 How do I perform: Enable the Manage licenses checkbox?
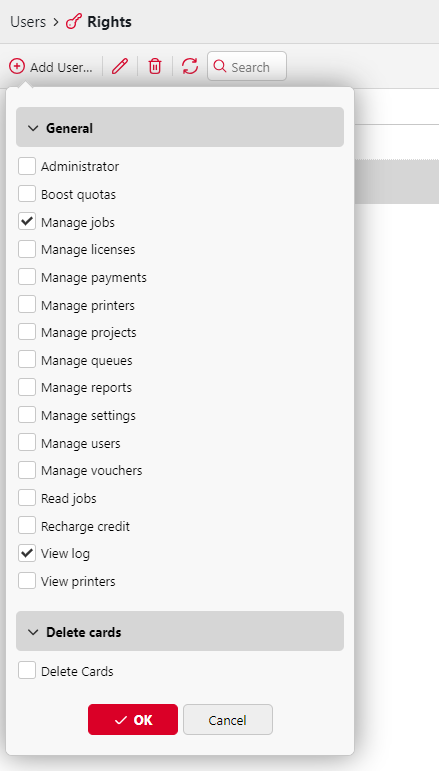point(27,249)
